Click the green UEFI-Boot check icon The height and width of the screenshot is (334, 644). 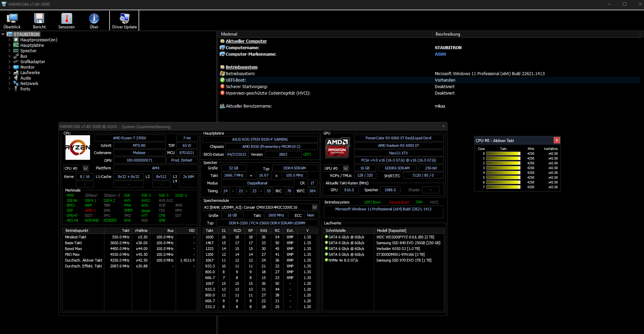coord(222,80)
